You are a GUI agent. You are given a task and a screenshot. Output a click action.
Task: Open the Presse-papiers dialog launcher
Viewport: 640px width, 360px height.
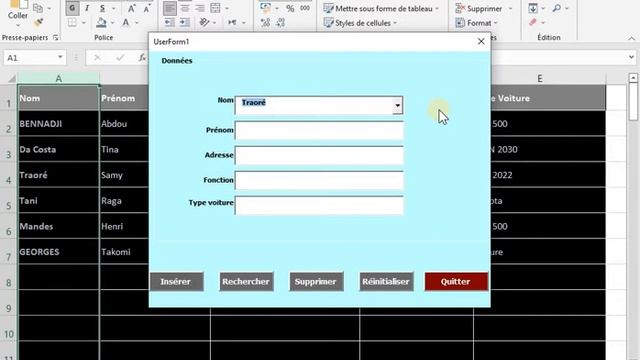coord(56,38)
